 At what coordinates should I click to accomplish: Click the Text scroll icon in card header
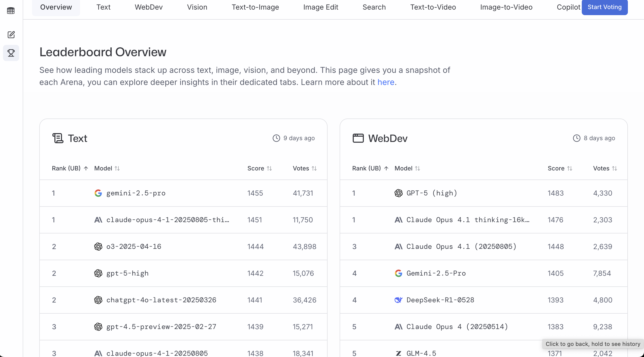point(58,138)
